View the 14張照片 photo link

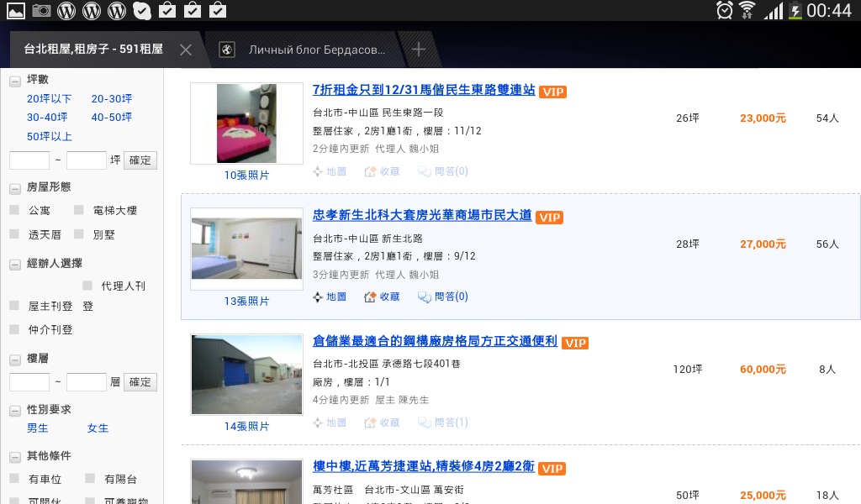pyautogui.click(x=246, y=426)
